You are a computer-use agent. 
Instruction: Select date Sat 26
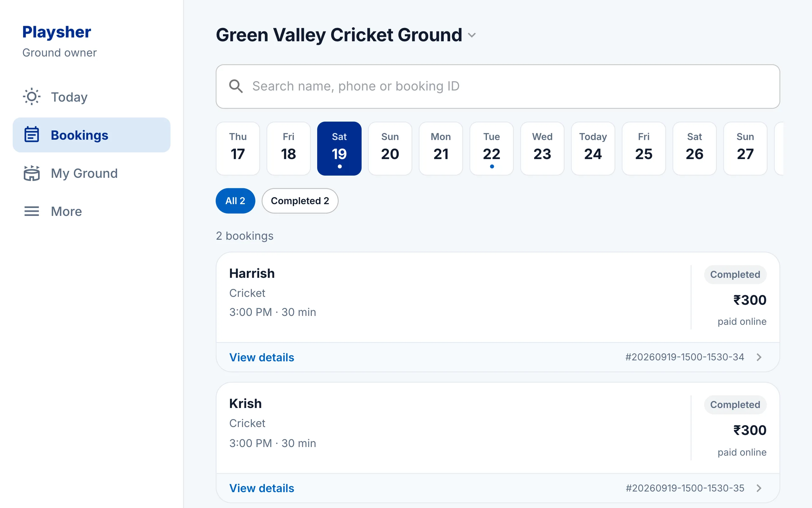(695, 148)
